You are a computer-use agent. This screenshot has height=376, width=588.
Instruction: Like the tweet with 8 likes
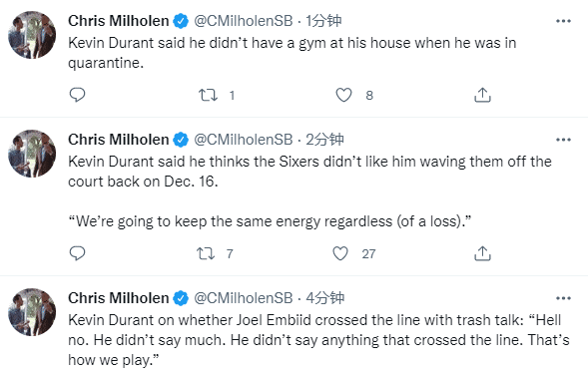[x=343, y=95]
